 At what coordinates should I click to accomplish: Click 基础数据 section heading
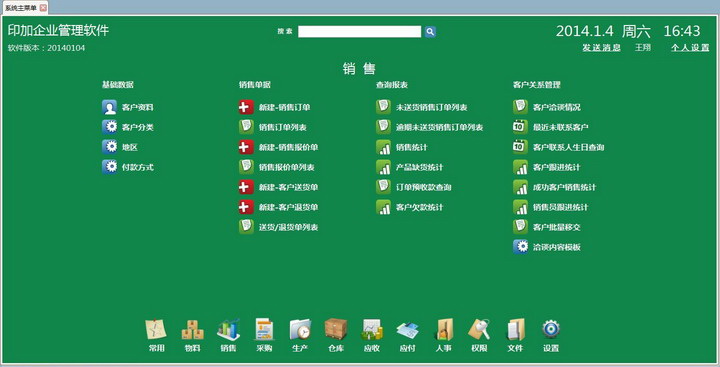pos(118,85)
